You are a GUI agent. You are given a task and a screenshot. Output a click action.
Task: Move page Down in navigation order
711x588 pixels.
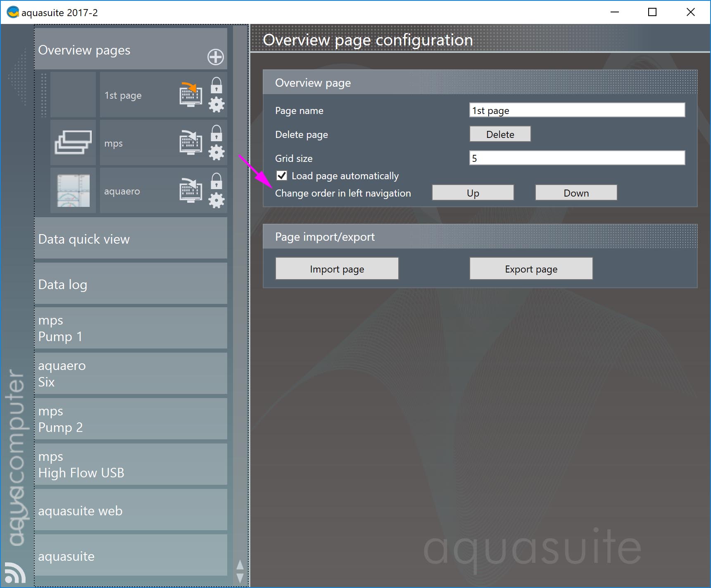pyautogui.click(x=576, y=193)
